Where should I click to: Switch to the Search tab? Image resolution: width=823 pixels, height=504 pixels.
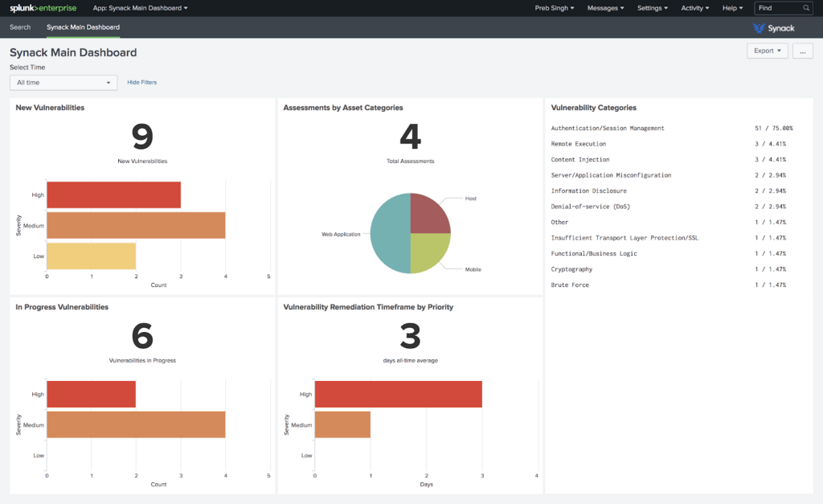point(19,27)
